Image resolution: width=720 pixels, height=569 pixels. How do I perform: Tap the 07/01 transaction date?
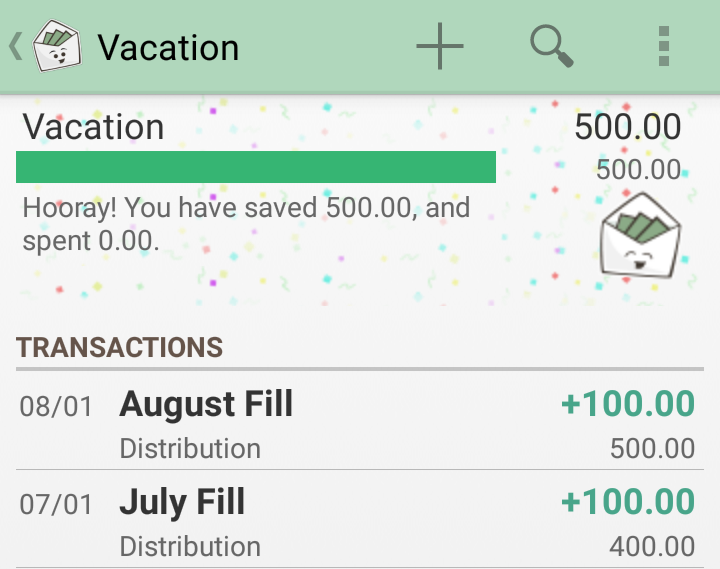pos(56,504)
